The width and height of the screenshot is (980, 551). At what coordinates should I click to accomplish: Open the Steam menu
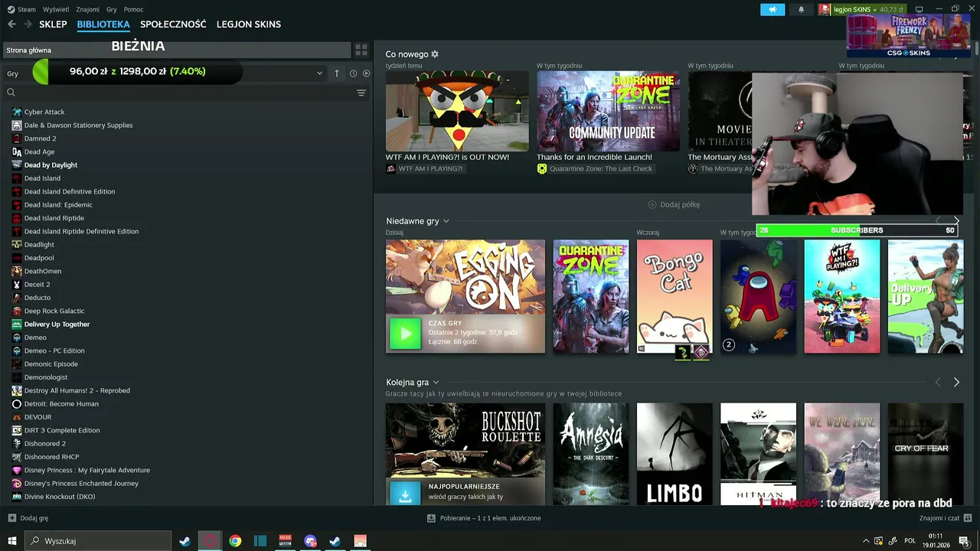(x=21, y=9)
